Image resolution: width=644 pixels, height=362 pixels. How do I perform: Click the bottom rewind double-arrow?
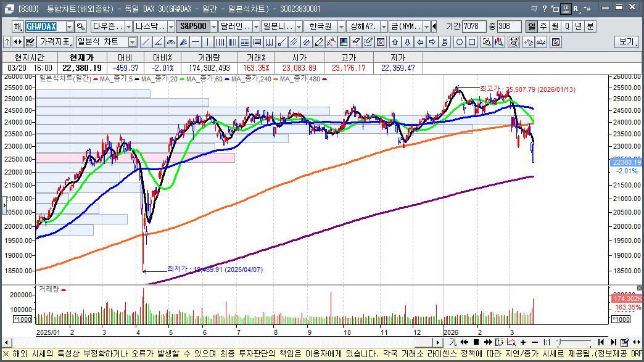tap(464, 342)
